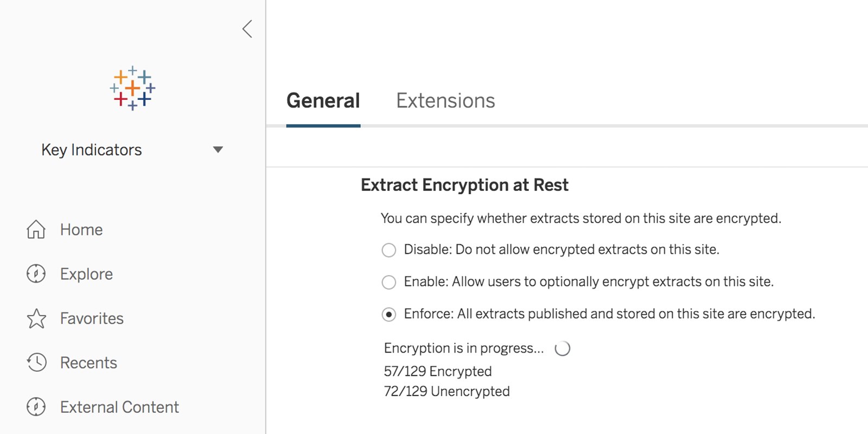Click the Home house icon
This screenshot has height=434, width=868.
pos(36,229)
